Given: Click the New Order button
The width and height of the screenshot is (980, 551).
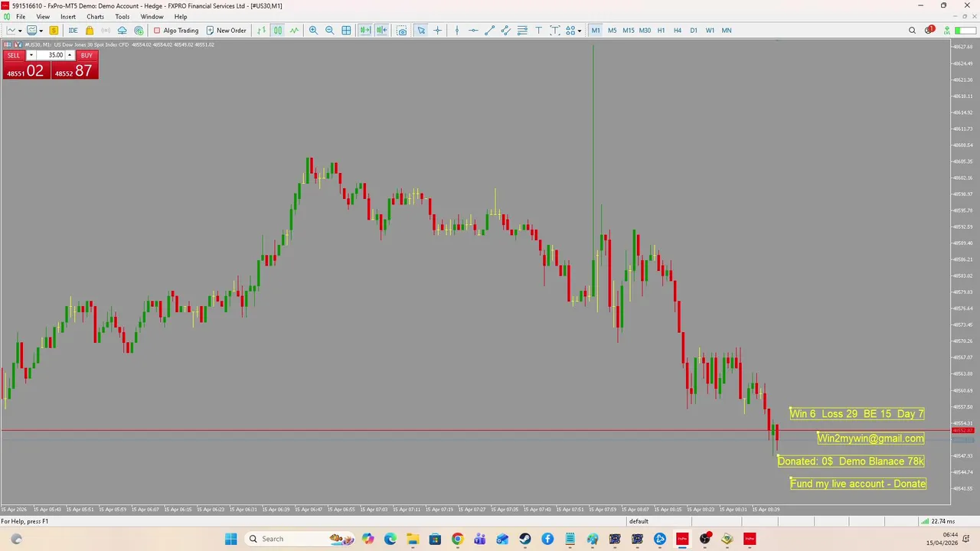Looking at the screenshot, I should (x=226, y=31).
